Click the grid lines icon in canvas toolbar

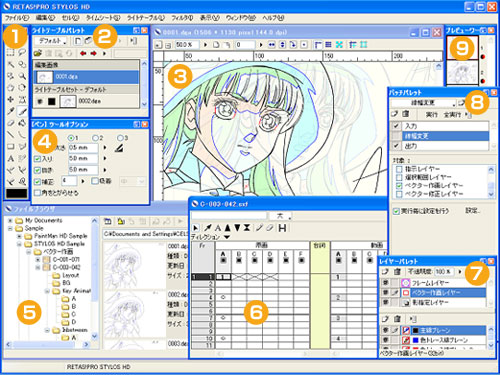tap(329, 44)
